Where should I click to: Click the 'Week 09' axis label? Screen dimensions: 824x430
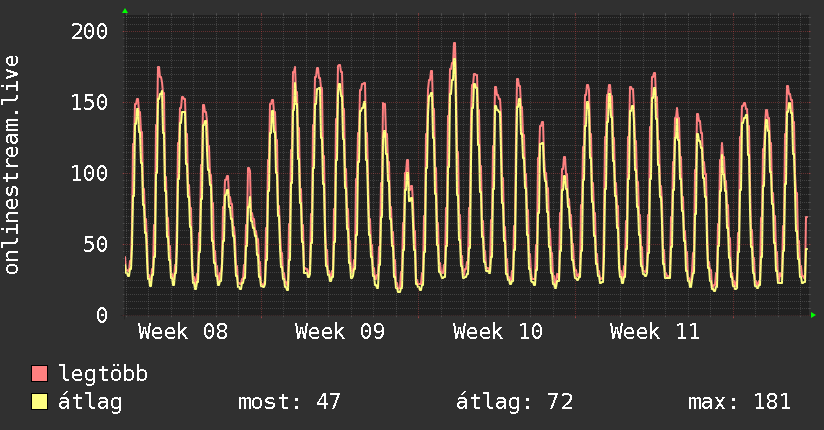pyautogui.click(x=339, y=332)
